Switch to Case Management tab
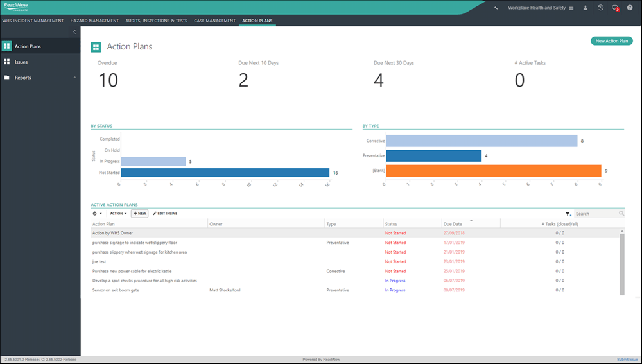 215,21
